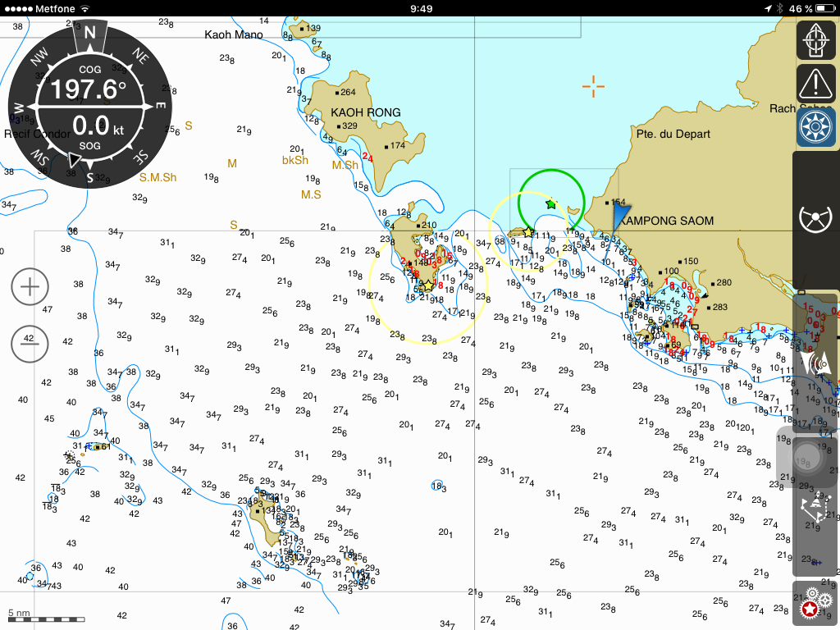
Task: Zoom out with the 42 button
Action: [30, 339]
